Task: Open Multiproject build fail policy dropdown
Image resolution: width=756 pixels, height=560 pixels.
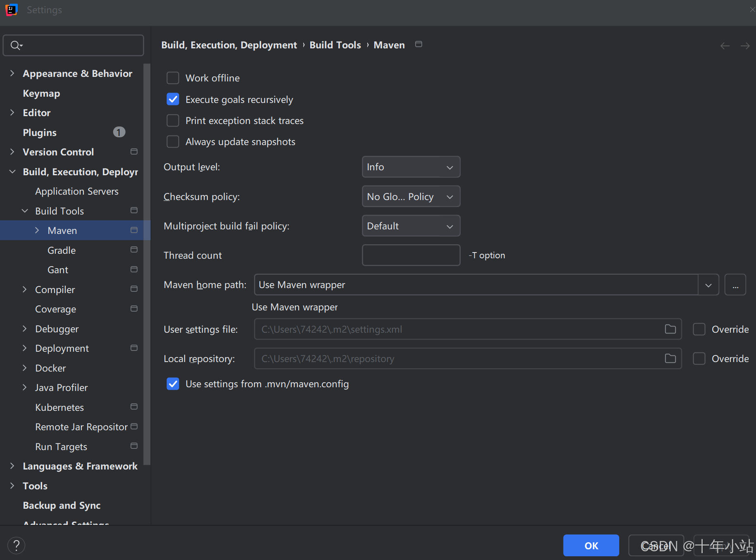Action: 411,226
